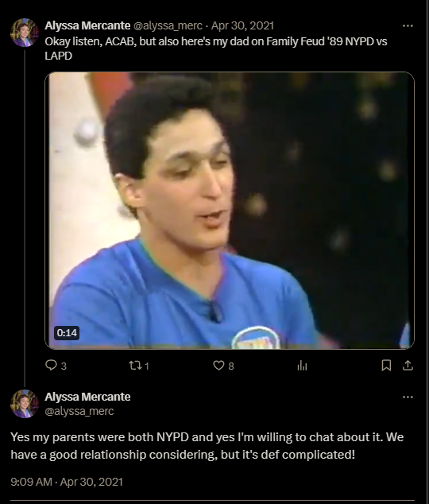Click the Alyssa Mercante name on the reply tweet
The image size is (429, 504).
87,397
